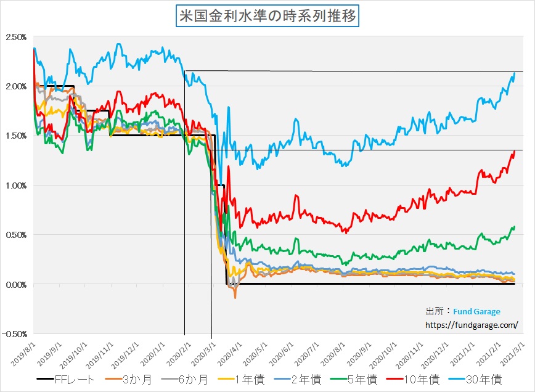Click the 0.00% y-axis label
The width and height of the screenshot is (535, 392).
point(15,285)
